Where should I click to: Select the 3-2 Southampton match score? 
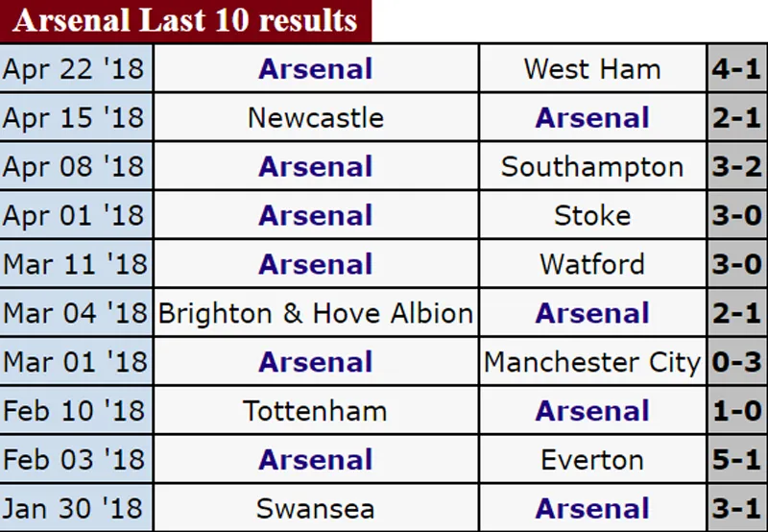[738, 167]
